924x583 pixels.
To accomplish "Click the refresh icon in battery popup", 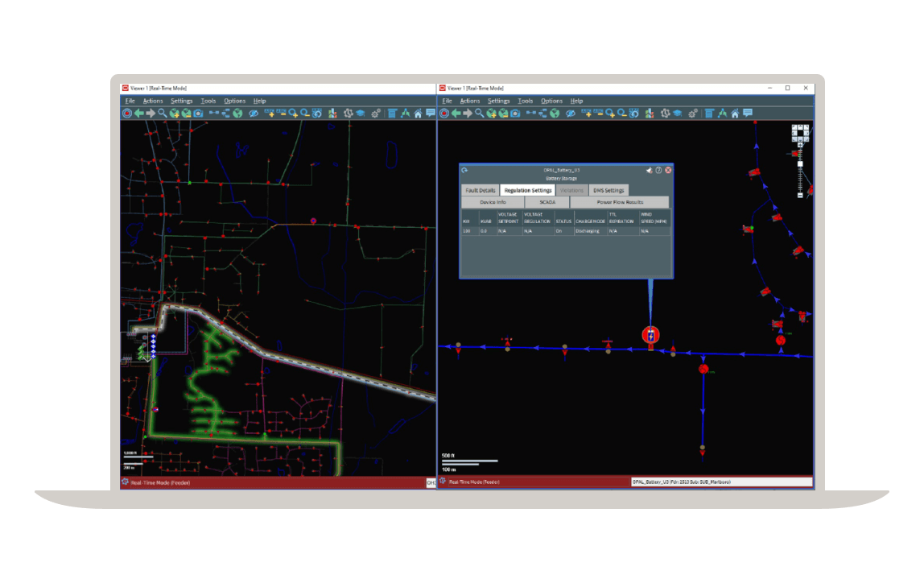I will (464, 171).
